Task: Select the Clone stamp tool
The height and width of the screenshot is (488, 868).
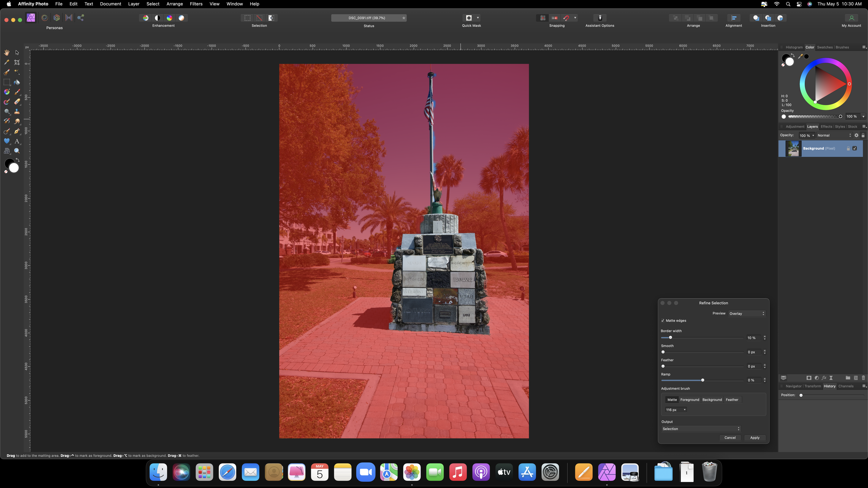Action: (x=17, y=111)
